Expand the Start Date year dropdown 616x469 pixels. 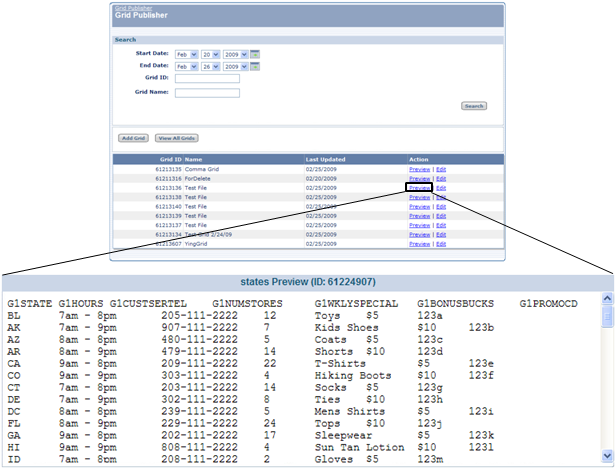pyautogui.click(x=236, y=53)
